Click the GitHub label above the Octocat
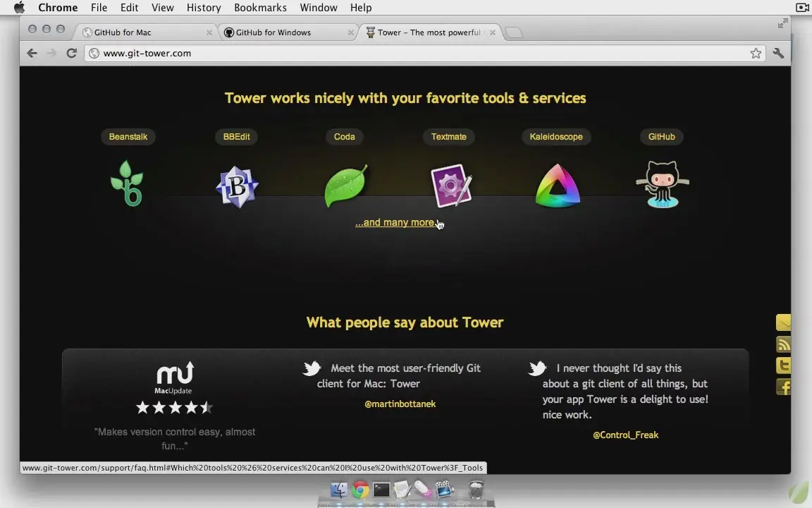The image size is (812, 508). click(x=661, y=137)
